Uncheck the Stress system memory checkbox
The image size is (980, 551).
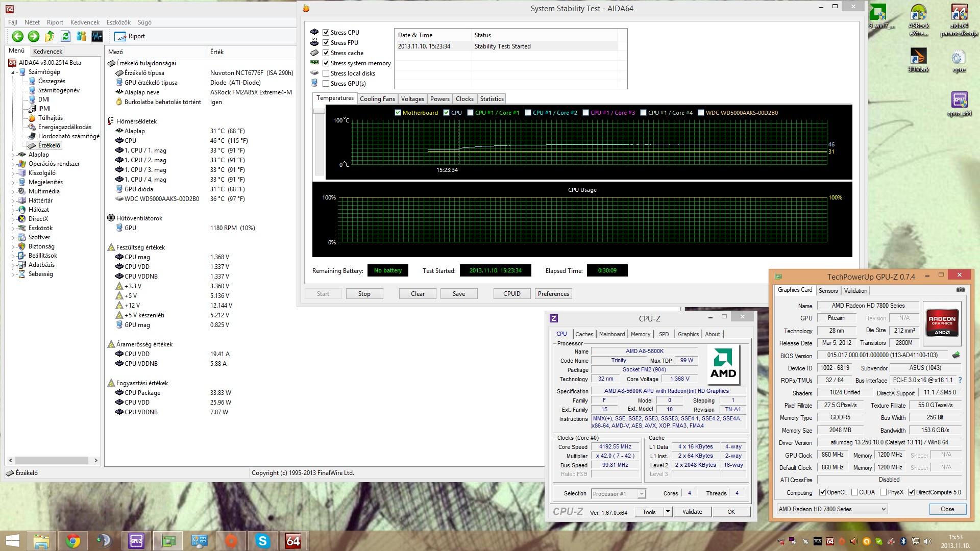326,63
